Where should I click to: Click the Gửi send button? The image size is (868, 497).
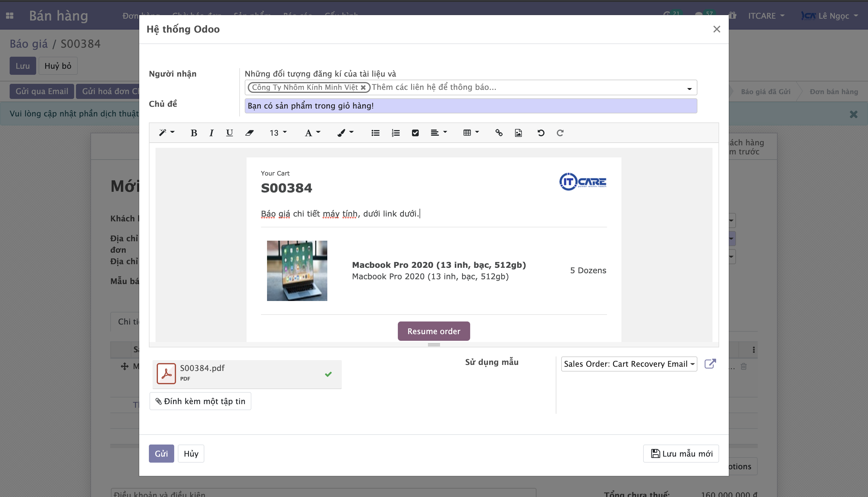pos(161,454)
